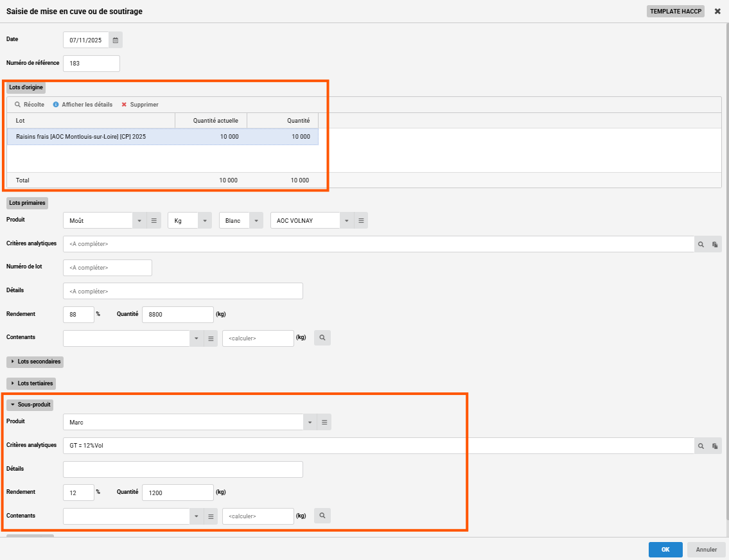Click magnifier button for Sous-produit Contenants
Image resolution: width=729 pixels, height=560 pixels.
(322, 516)
